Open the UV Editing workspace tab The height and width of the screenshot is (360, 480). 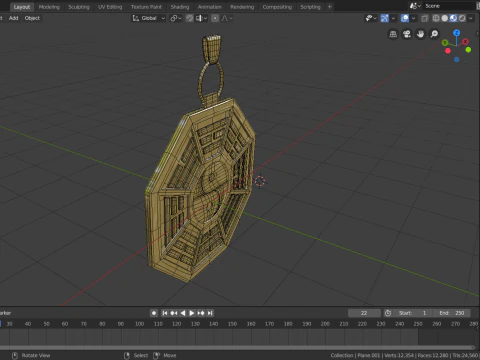pyautogui.click(x=110, y=7)
